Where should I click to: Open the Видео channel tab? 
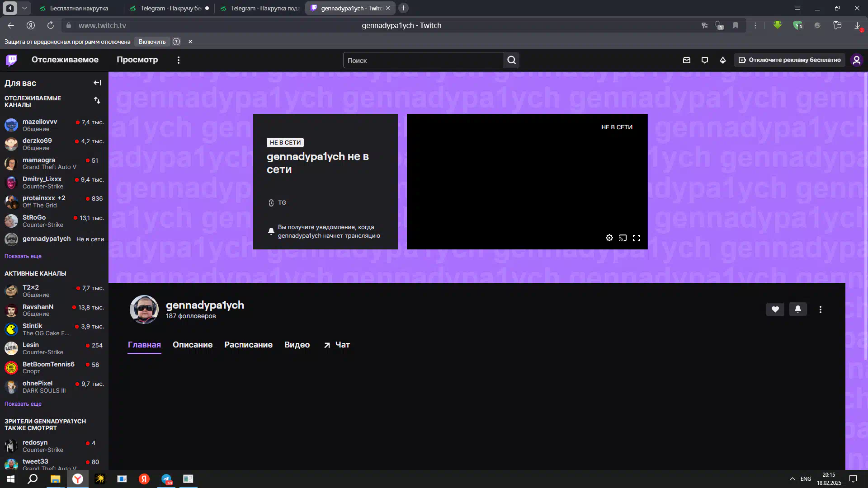click(x=297, y=345)
